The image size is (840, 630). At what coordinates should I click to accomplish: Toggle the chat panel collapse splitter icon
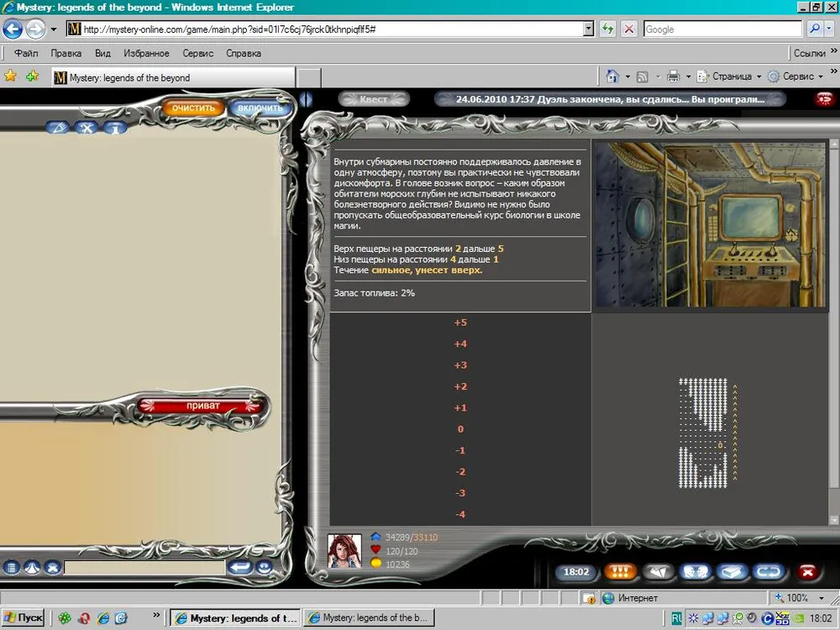click(306, 99)
